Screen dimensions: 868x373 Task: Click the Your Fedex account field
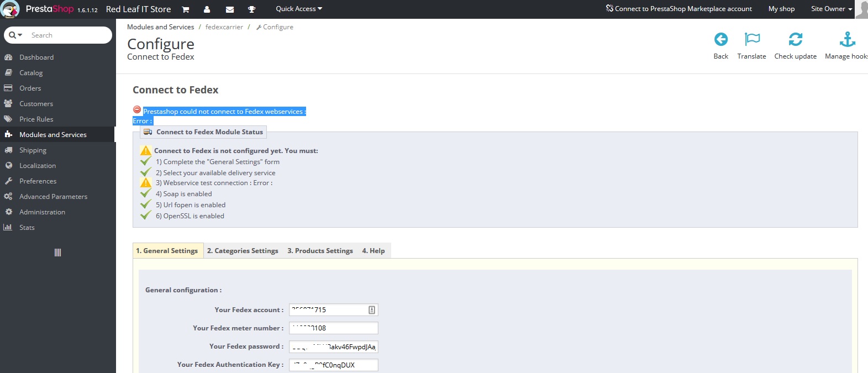pos(334,310)
